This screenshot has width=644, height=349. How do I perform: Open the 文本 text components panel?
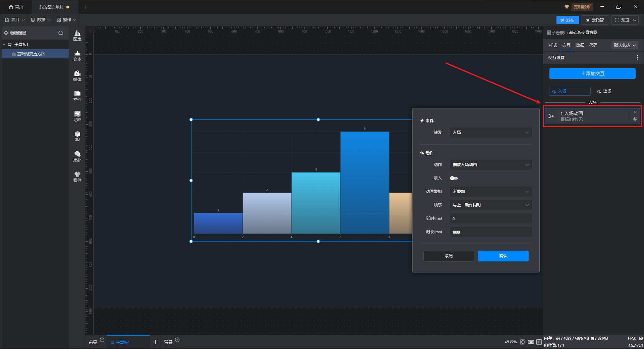point(77,56)
